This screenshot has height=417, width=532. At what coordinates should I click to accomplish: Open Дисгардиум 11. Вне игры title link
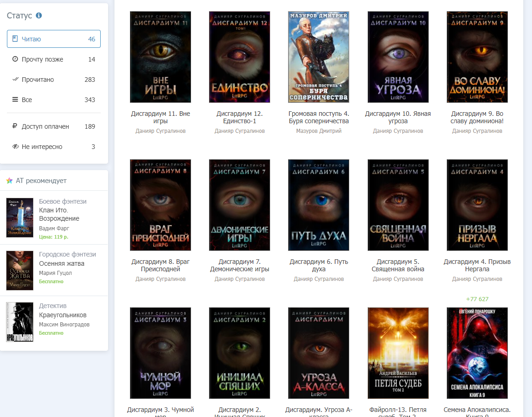pyautogui.click(x=160, y=117)
